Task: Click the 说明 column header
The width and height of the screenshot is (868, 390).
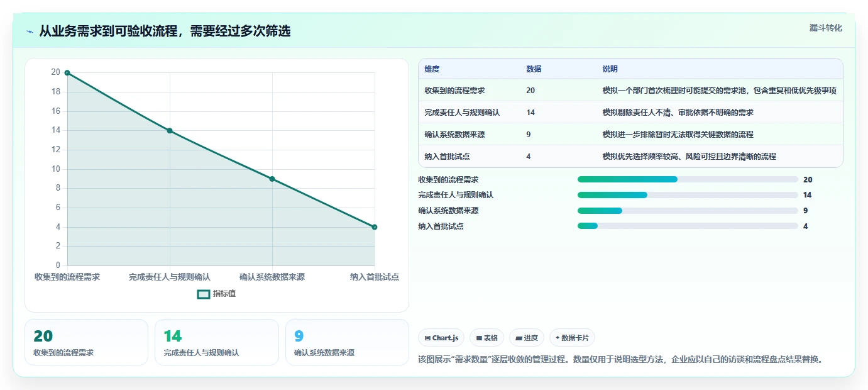Action: click(610, 69)
